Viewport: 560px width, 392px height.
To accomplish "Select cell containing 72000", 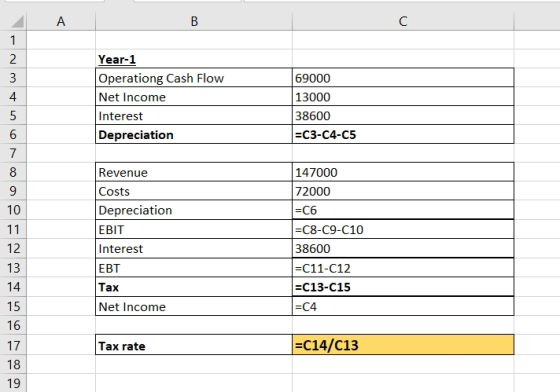I will click(403, 191).
